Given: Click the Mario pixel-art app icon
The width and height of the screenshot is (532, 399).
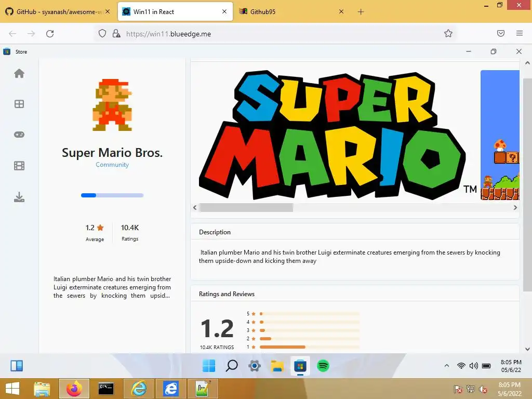Looking at the screenshot, I should (112, 105).
